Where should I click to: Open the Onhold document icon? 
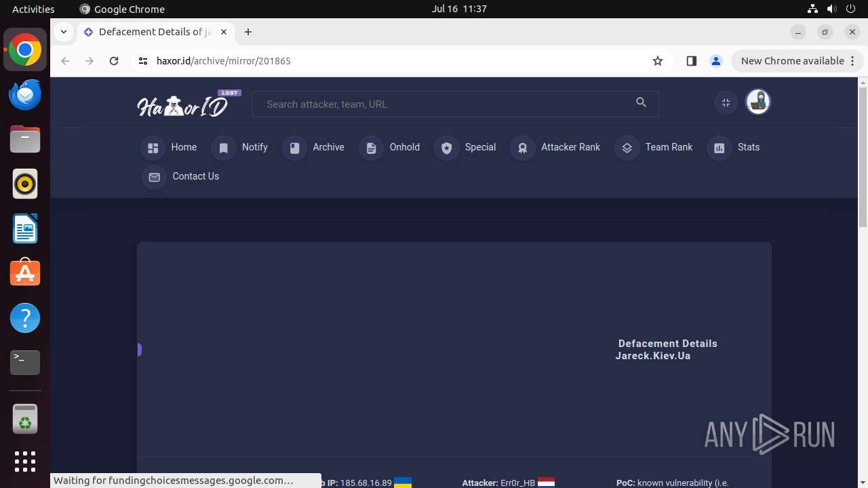coord(371,148)
